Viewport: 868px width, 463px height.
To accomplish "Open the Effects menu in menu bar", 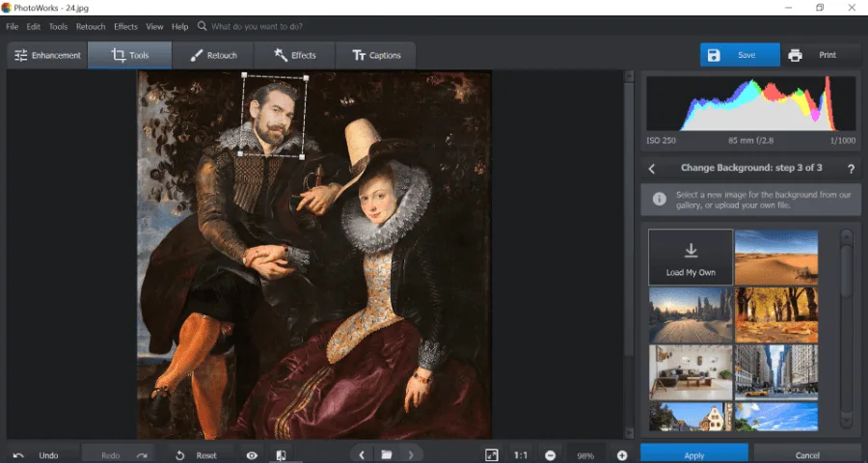I will pyautogui.click(x=125, y=26).
